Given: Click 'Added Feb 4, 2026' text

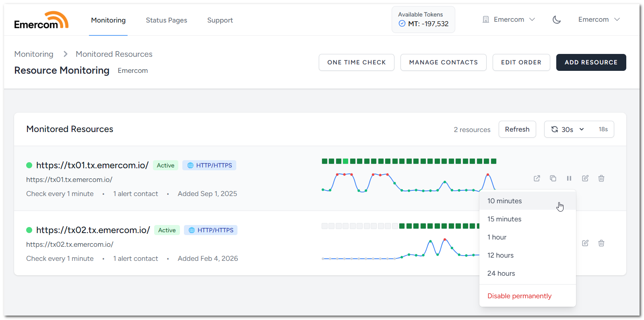Looking at the screenshot, I should [208, 258].
